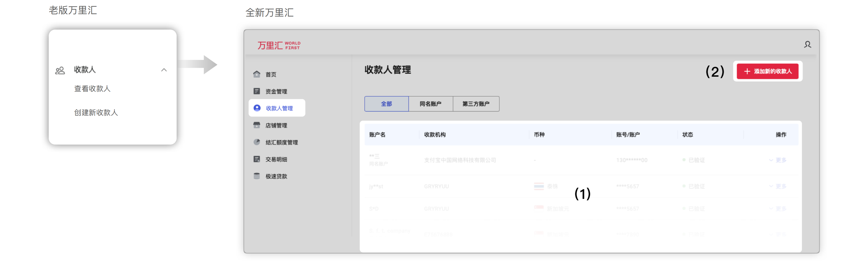868x277 pixels.
Task: Click 查看收款人 in the old menu
Action: click(x=92, y=88)
